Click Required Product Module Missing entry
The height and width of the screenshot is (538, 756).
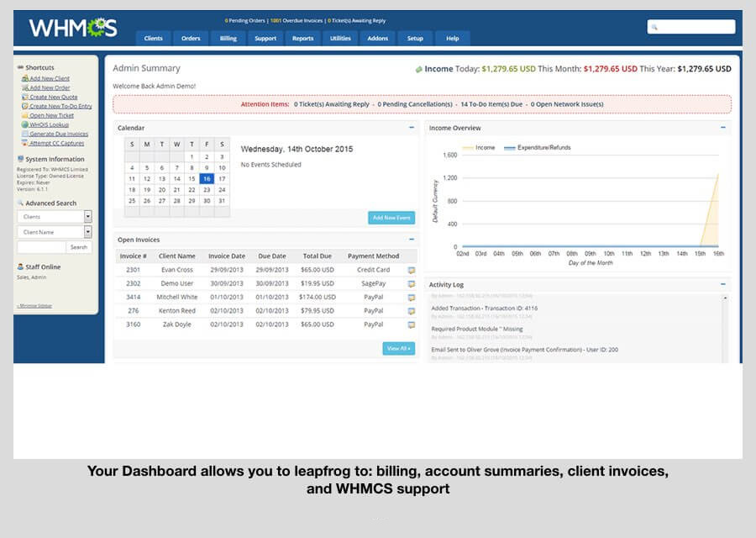(477, 329)
